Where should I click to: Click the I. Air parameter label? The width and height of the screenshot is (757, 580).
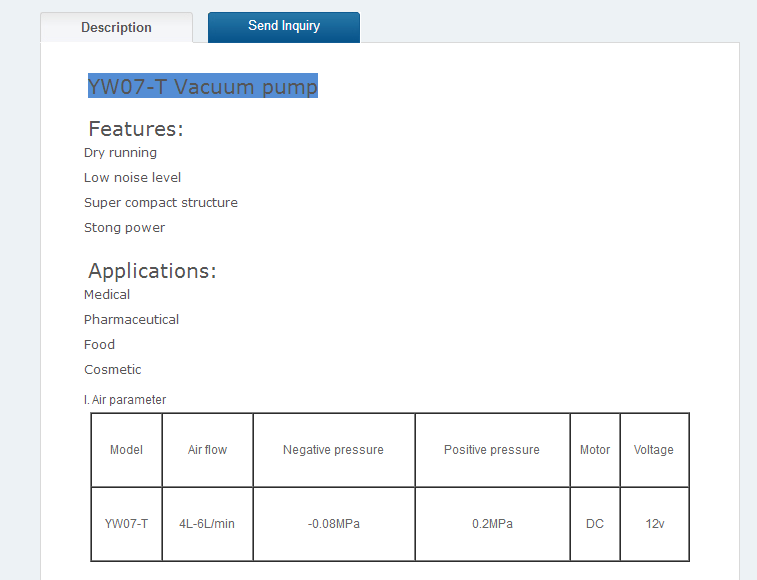click(125, 400)
